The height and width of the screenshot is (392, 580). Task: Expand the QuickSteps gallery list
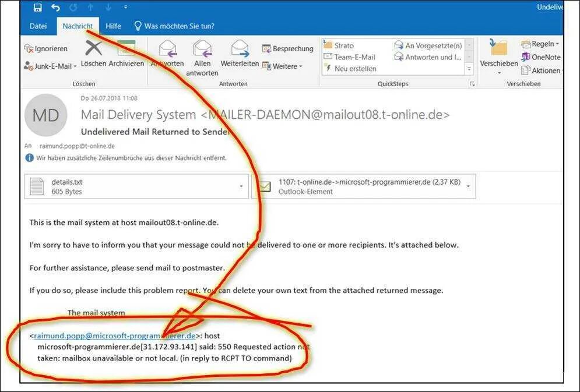coord(469,69)
